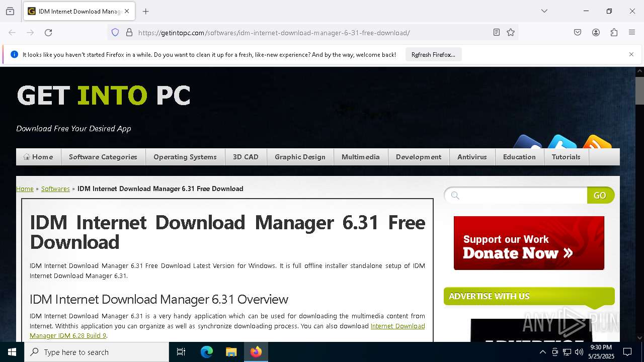Image resolution: width=644 pixels, height=362 pixels.
Task: Show hidden system tray icons
Action: (542, 352)
